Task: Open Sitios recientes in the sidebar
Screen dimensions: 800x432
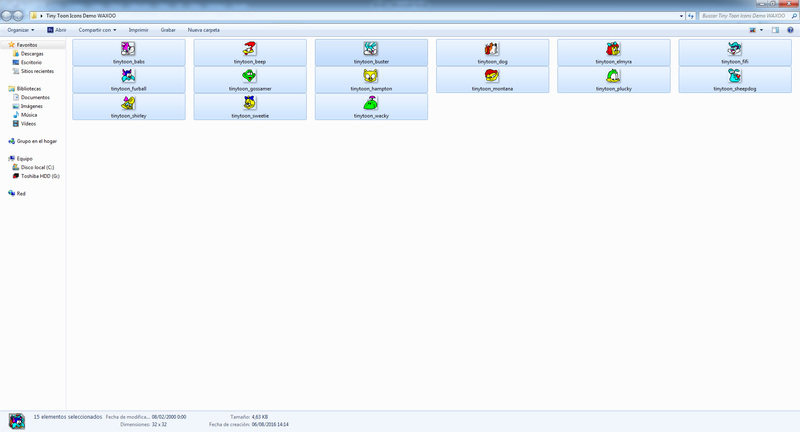Action: (x=37, y=71)
